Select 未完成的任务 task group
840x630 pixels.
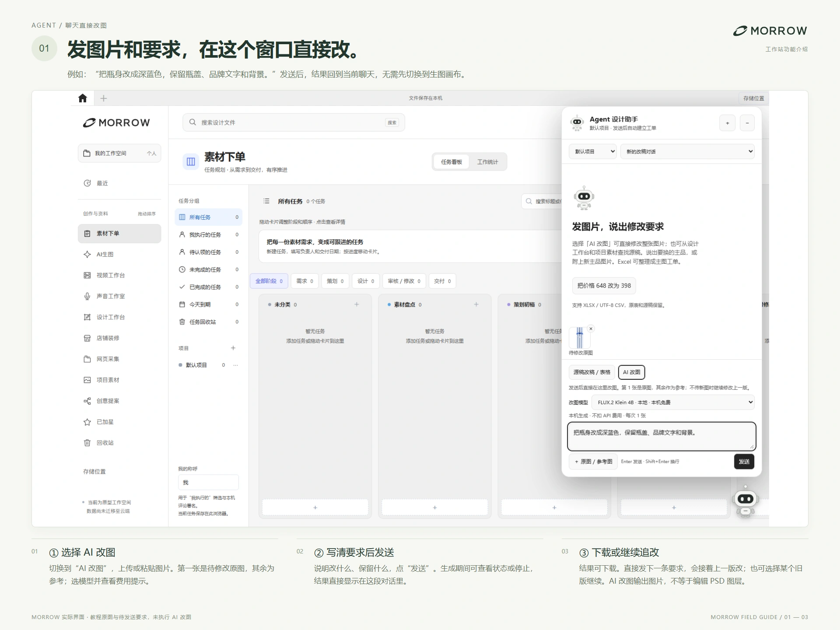(x=209, y=270)
